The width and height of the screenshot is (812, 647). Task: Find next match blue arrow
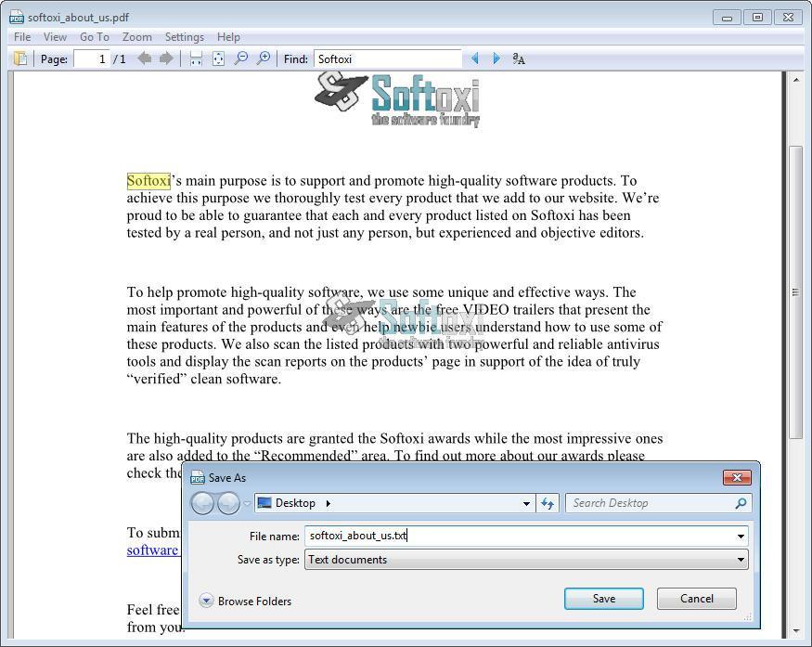coord(496,58)
